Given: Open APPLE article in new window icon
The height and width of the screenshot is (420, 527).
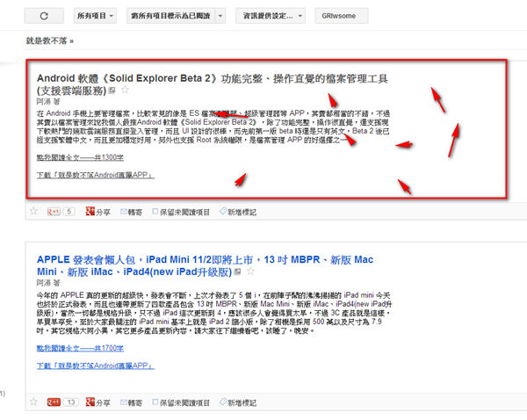Looking at the screenshot, I should (238, 272).
